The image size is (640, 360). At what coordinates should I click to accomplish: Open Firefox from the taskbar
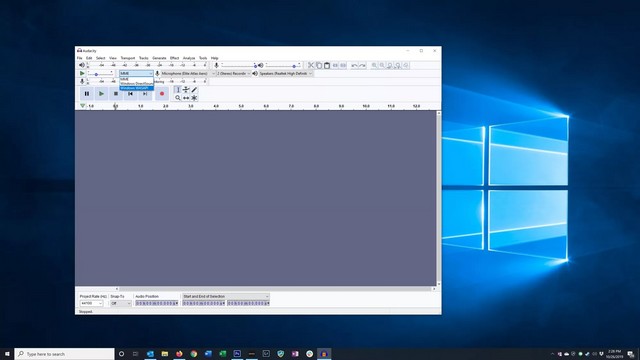(179, 354)
